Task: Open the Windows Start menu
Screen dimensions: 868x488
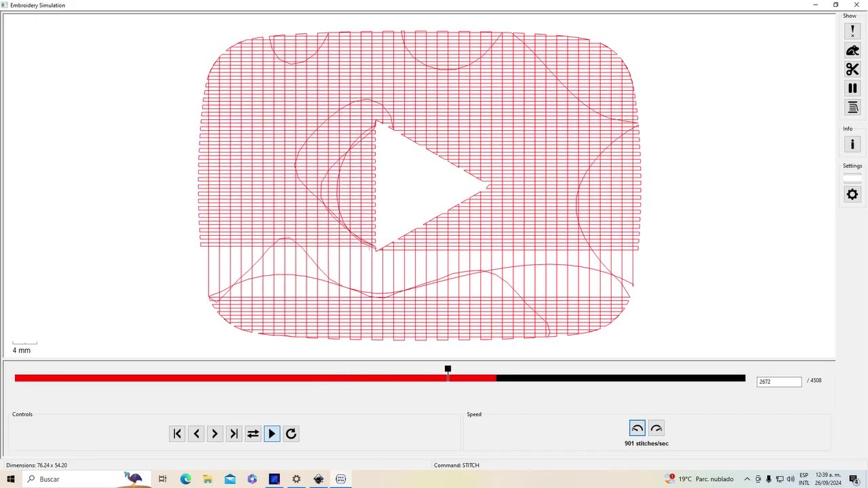Action: click(11, 479)
